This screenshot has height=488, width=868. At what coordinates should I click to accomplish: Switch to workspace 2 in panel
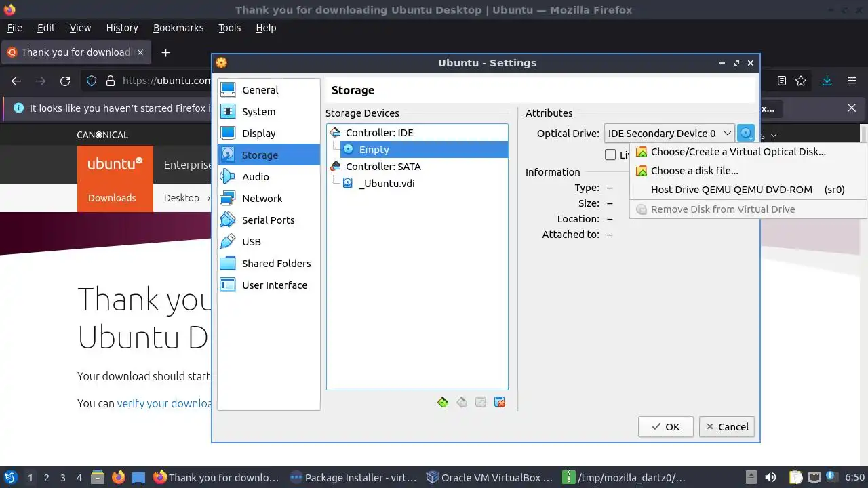[46, 477]
